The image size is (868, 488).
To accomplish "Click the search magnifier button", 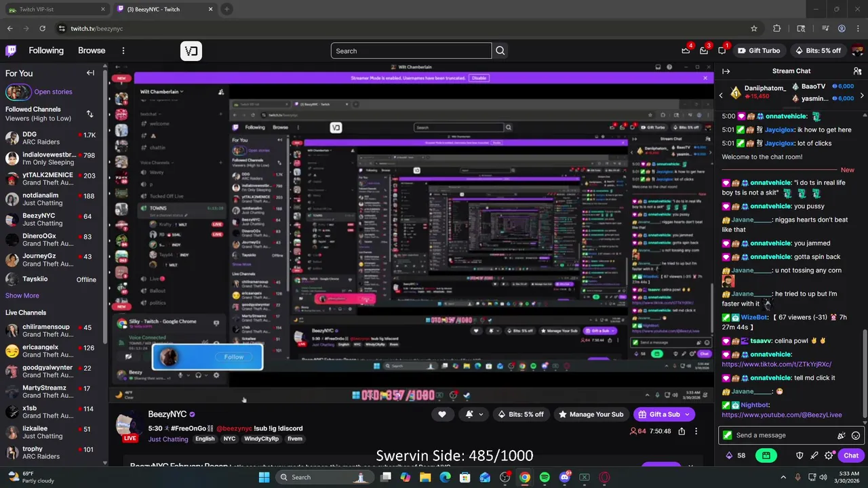I will pyautogui.click(x=500, y=51).
